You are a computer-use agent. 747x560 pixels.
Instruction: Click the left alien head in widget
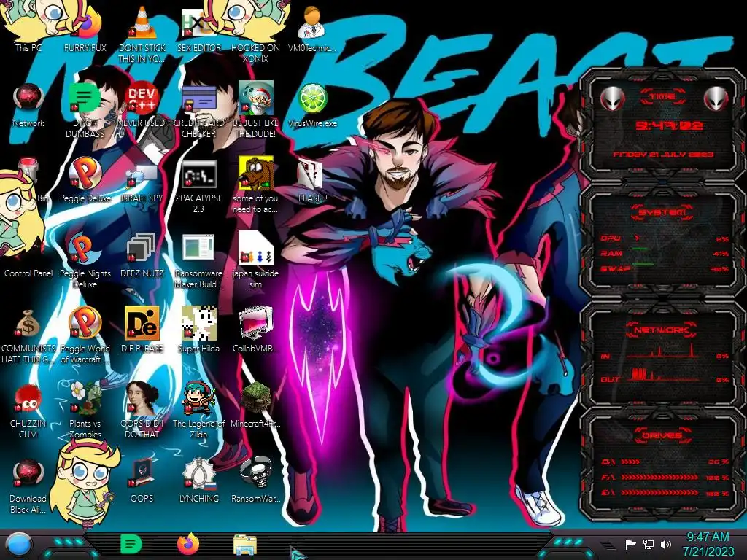pos(612,99)
